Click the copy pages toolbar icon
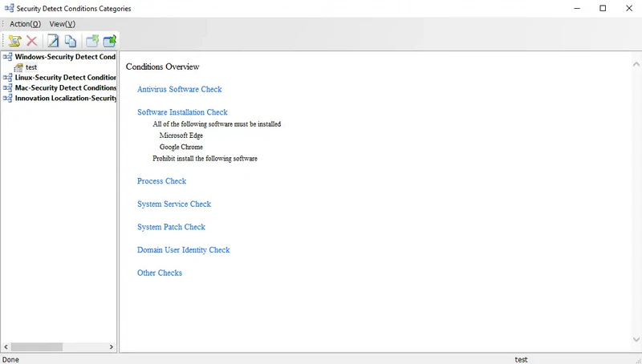Image resolution: width=642 pixels, height=364 pixels. tap(71, 41)
